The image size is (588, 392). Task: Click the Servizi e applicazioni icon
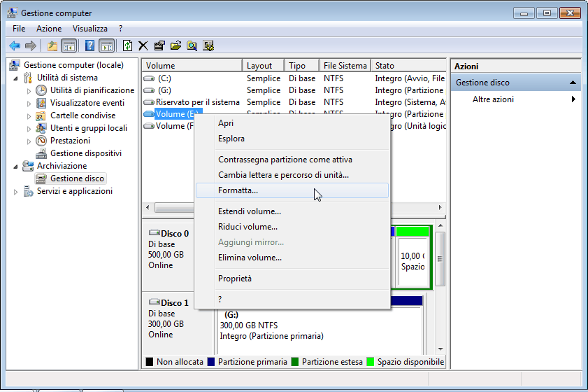28,191
